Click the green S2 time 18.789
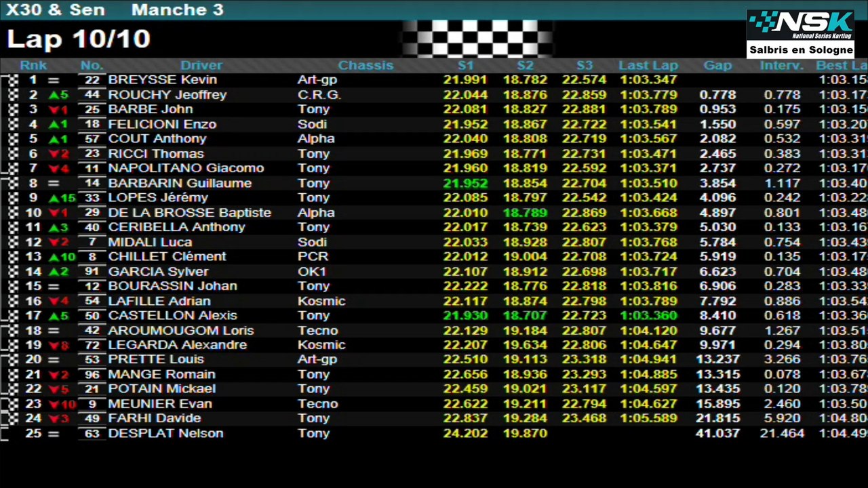The width and height of the screenshot is (868, 488). (x=525, y=213)
